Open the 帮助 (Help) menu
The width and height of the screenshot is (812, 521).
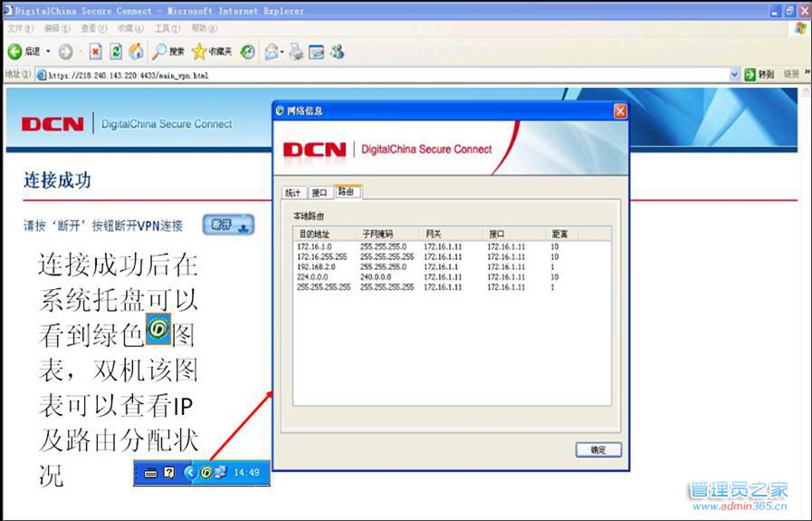204,28
